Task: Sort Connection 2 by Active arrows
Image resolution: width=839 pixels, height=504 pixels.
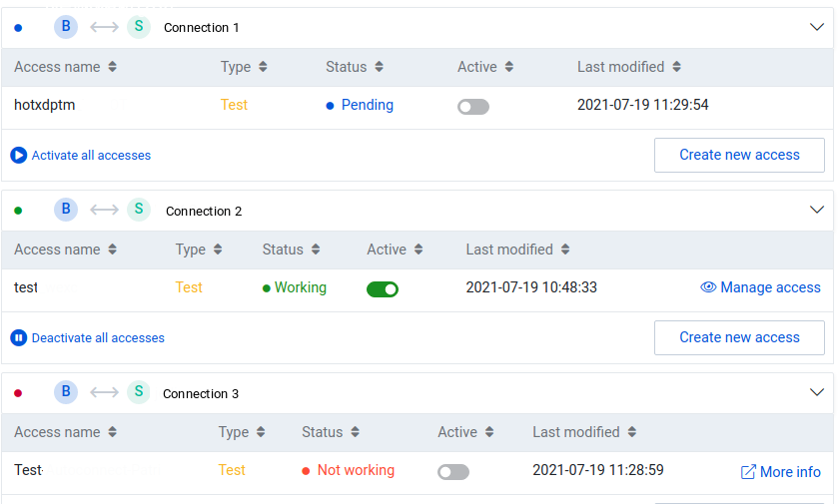Action: coord(419,250)
